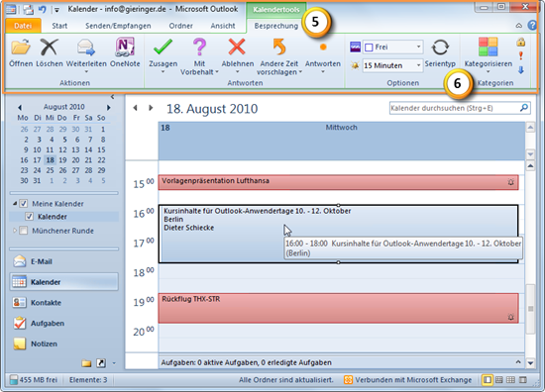
Task: Go to previous month in date navigator
Action: click(x=20, y=107)
